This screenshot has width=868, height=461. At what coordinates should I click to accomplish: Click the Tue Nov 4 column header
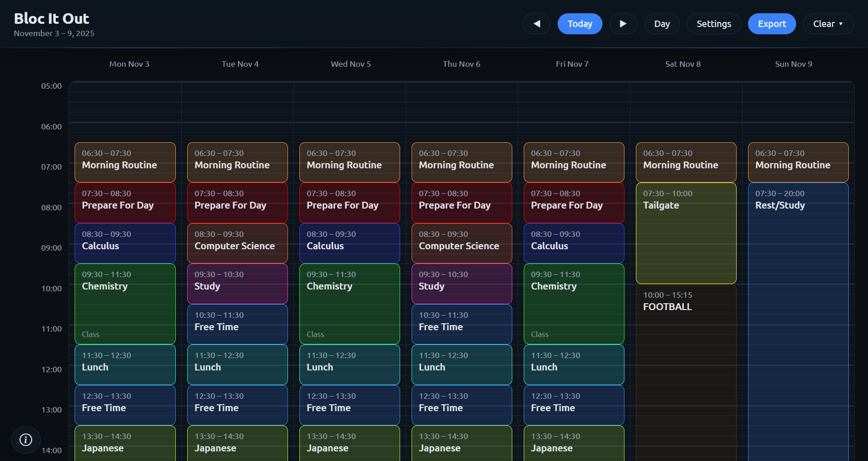pyautogui.click(x=240, y=64)
